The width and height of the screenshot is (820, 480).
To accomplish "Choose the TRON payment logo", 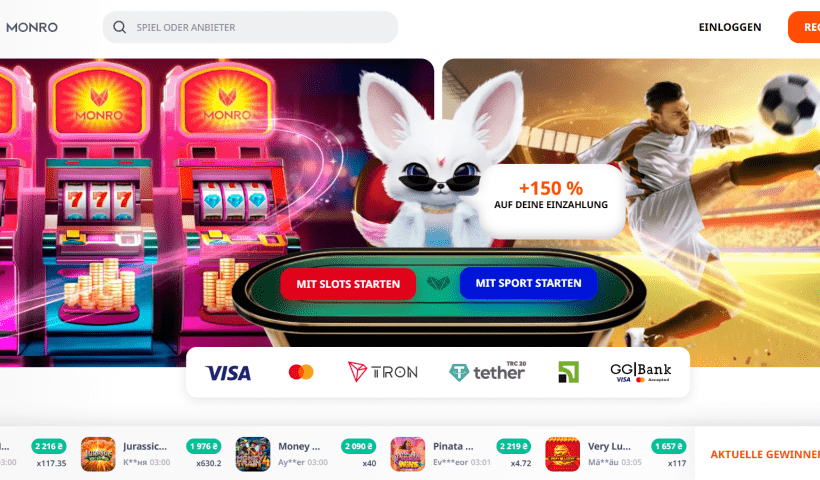I will click(383, 372).
